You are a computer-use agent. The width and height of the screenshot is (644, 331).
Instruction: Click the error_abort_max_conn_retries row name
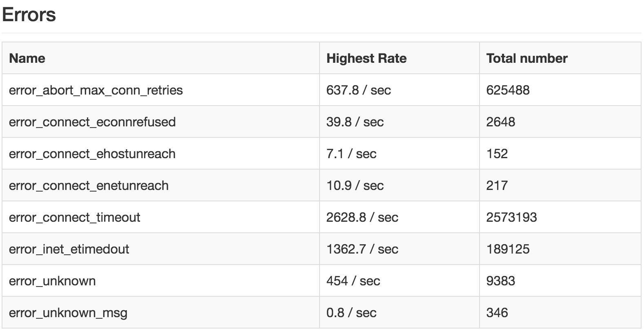click(x=96, y=90)
